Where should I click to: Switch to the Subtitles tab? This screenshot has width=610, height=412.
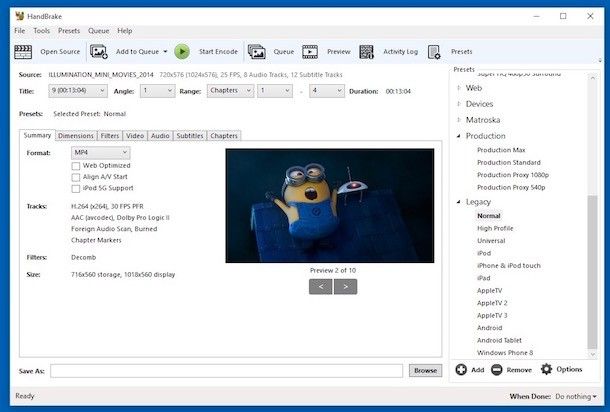[190, 136]
